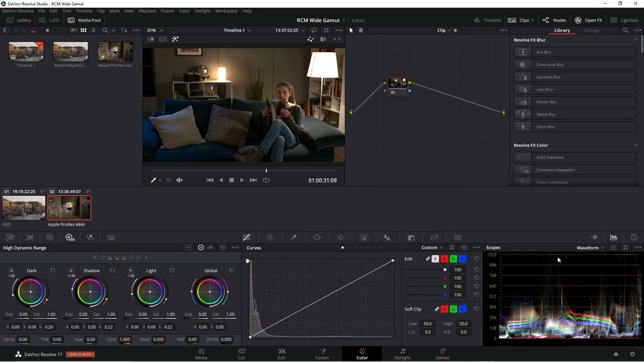
Task: Open the Blur palette
Action: 387,237
